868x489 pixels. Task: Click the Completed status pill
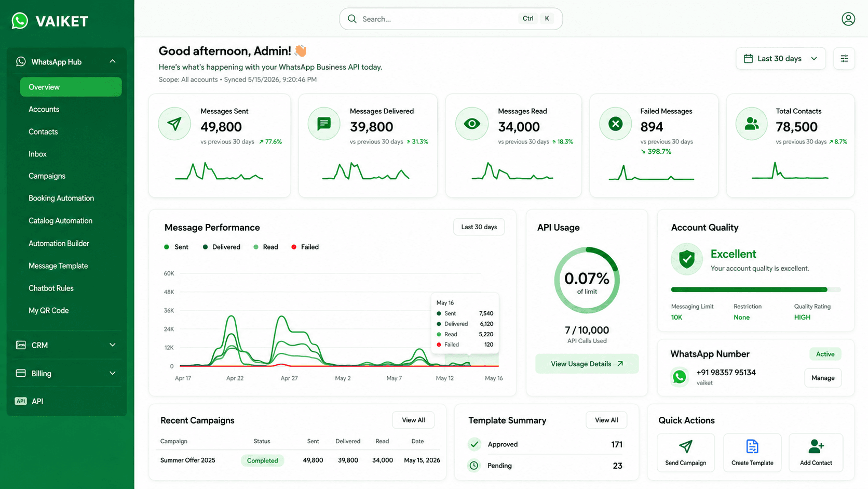coord(262,460)
